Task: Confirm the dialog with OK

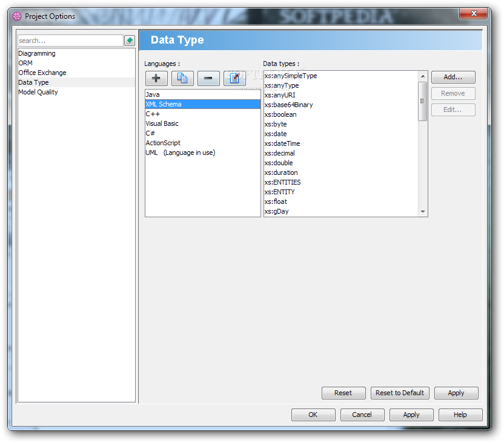Action: point(313,415)
